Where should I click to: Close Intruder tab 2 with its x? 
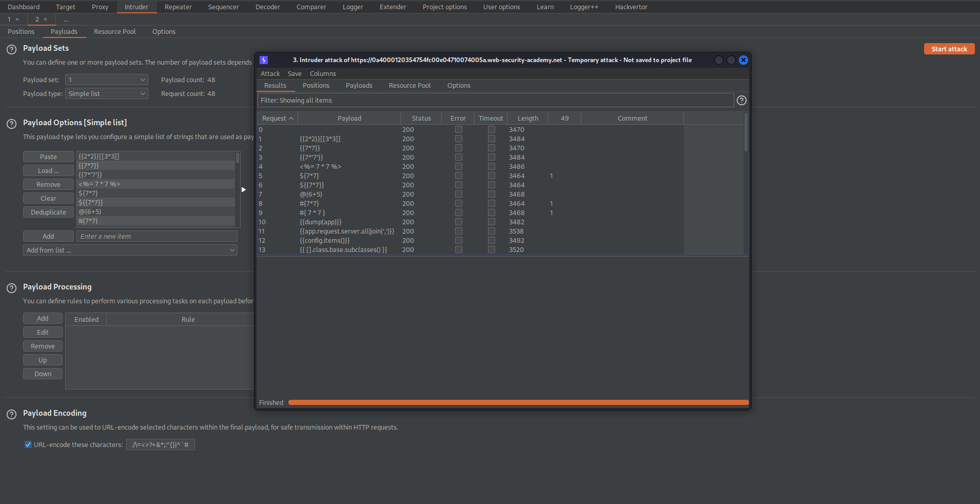coord(45,20)
